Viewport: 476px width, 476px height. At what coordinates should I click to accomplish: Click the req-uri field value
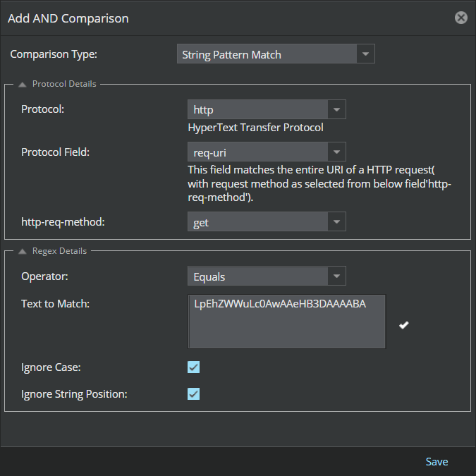coord(257,152)
